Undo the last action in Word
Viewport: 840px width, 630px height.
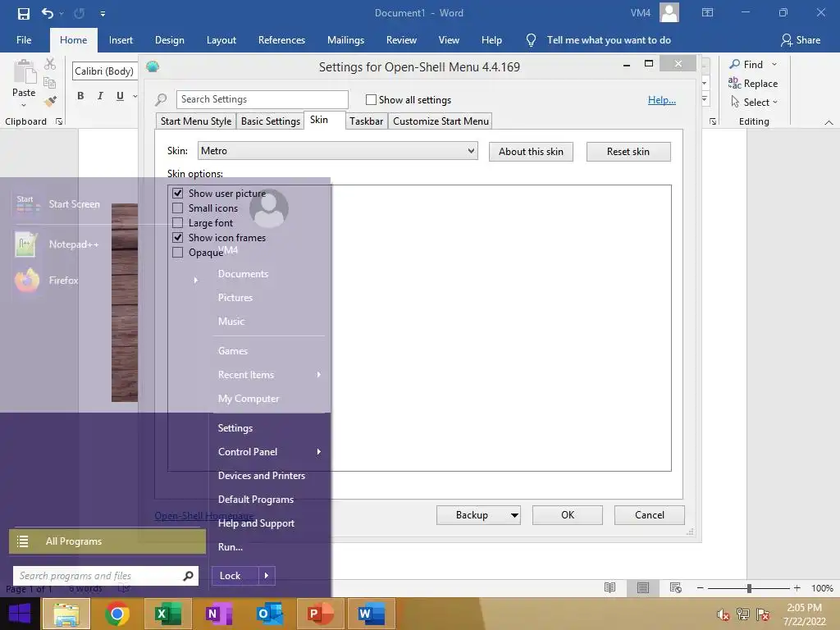click(x=47, y=13)
